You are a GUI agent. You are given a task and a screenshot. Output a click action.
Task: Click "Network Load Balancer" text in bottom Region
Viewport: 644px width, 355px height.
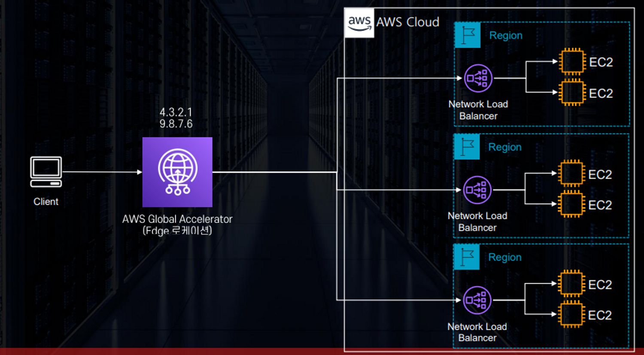[x=477, y=332]
